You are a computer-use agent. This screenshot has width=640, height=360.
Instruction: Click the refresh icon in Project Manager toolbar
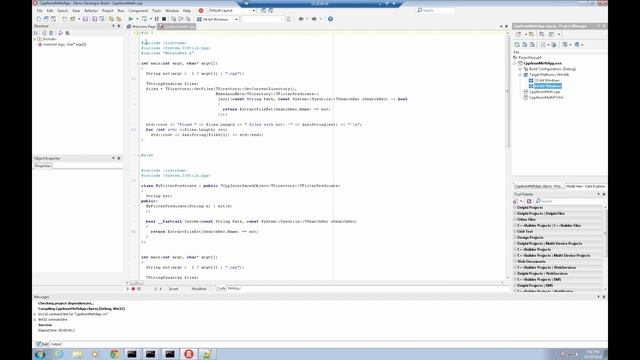coord(517,45)
